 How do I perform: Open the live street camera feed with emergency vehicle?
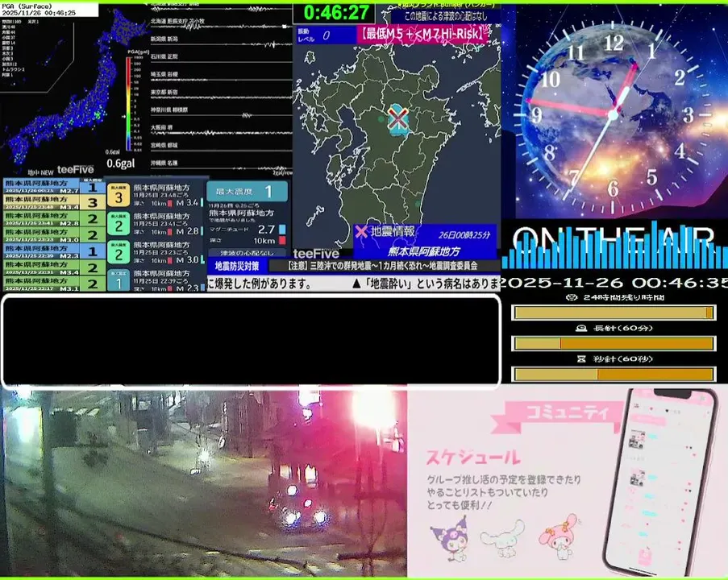click(x=203, y=483)
